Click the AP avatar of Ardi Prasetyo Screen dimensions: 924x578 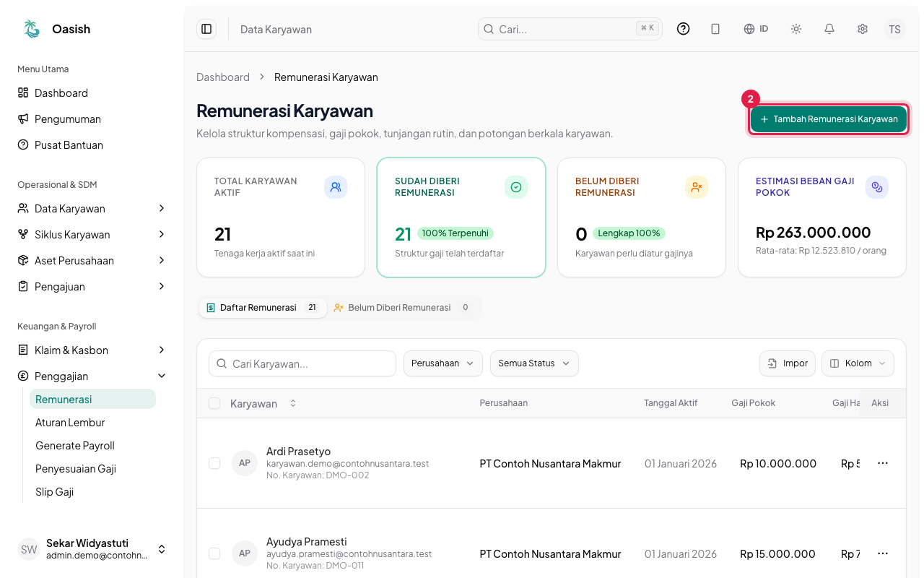pos(245,463)
